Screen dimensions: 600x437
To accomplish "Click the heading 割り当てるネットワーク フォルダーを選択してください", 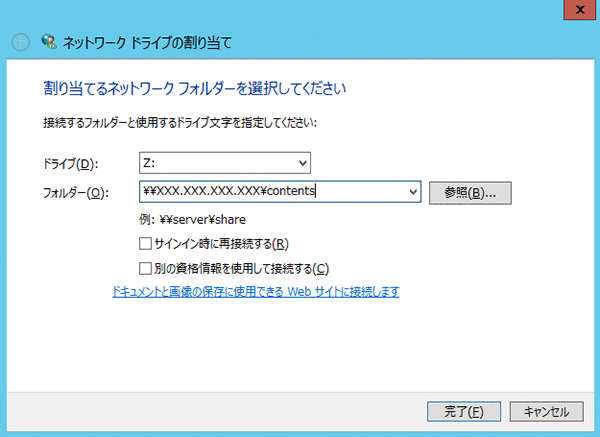I will click(x=195, y=88).
